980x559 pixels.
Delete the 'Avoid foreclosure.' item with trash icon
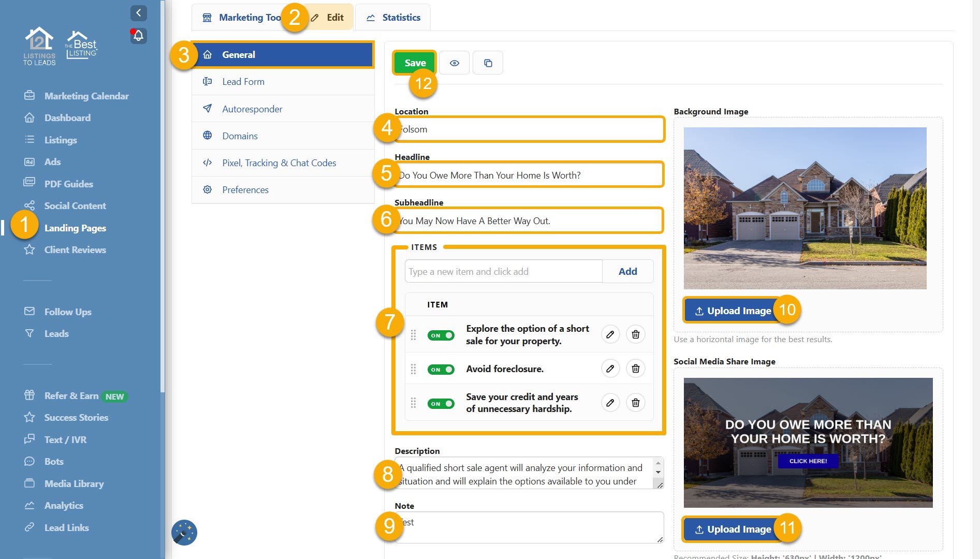(635, 369)
